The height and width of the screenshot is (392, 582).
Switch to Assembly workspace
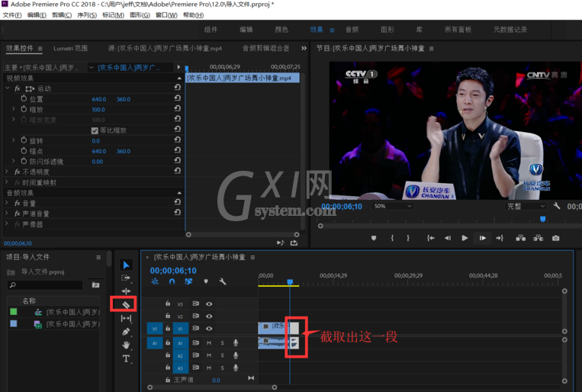[x=211, y=30]
